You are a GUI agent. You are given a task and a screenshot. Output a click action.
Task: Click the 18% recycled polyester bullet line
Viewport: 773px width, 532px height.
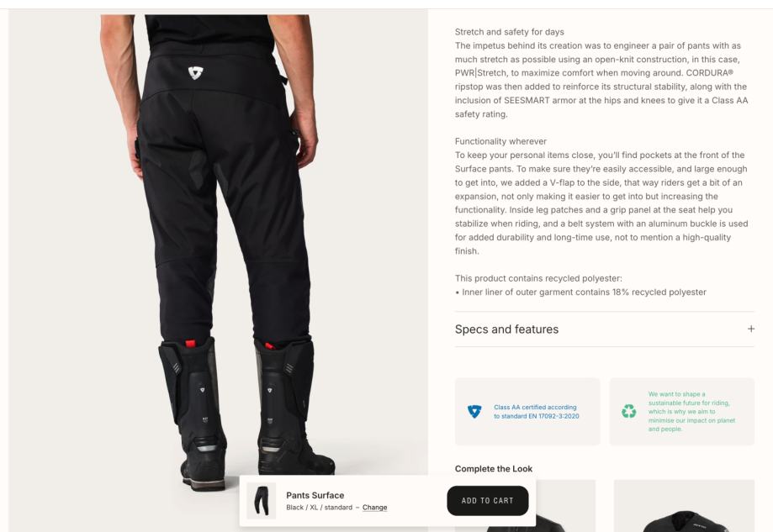pos(580,292)
